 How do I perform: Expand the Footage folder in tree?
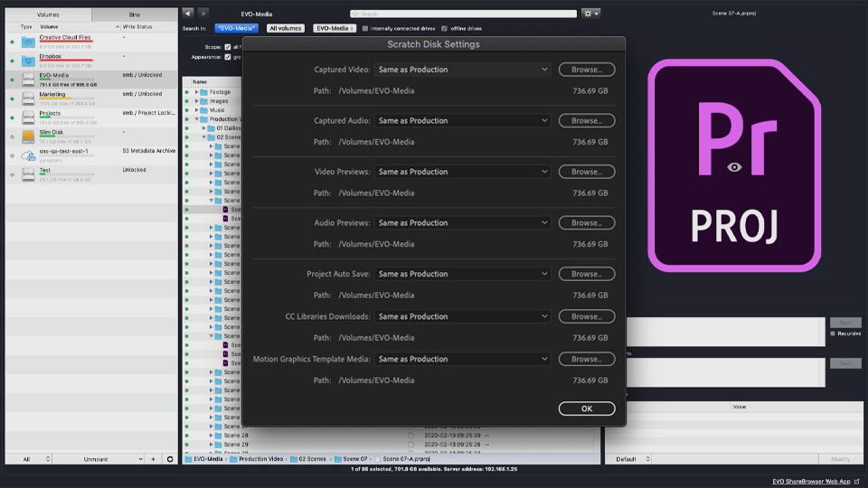pos(196,92)
